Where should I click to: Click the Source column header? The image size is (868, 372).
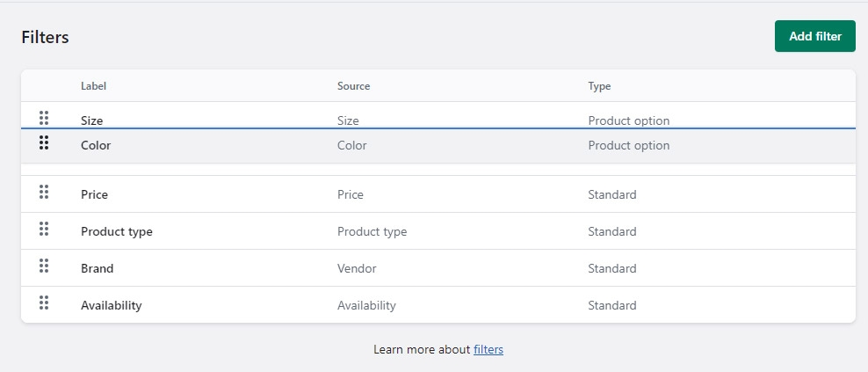click(x=353, y=86)
